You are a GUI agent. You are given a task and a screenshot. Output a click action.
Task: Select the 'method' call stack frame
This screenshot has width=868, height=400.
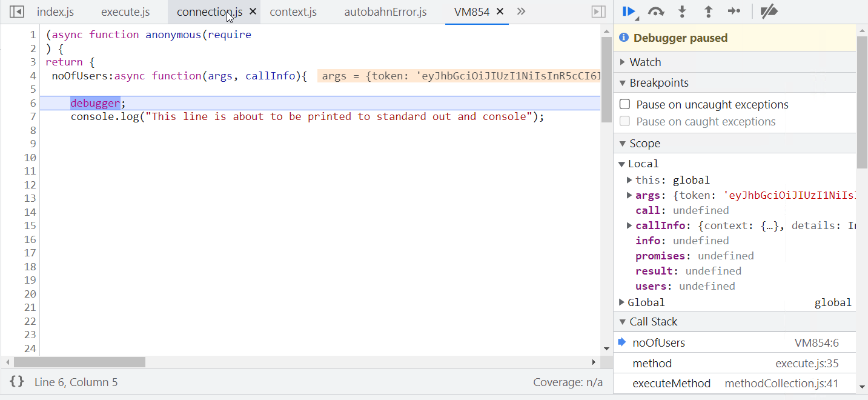point(735,364)
